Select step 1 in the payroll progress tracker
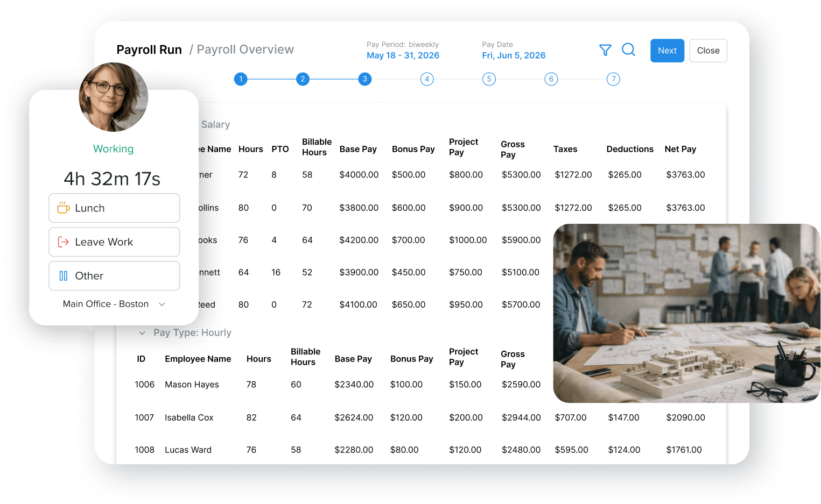The width and height of the screenshot is (821, 504). 241,79
